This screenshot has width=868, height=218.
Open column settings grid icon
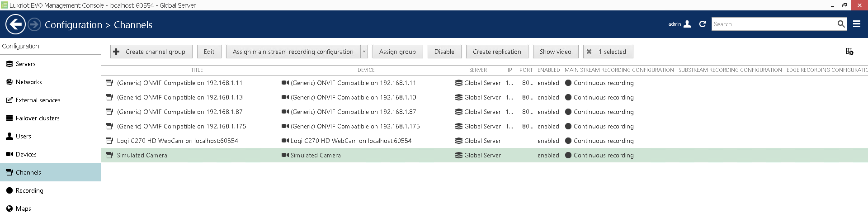point(849,52)
